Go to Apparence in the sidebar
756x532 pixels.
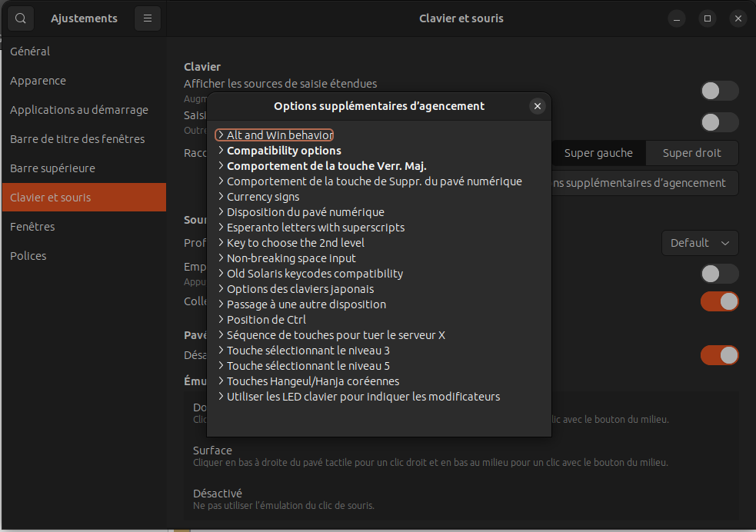[x=38, y=81]
